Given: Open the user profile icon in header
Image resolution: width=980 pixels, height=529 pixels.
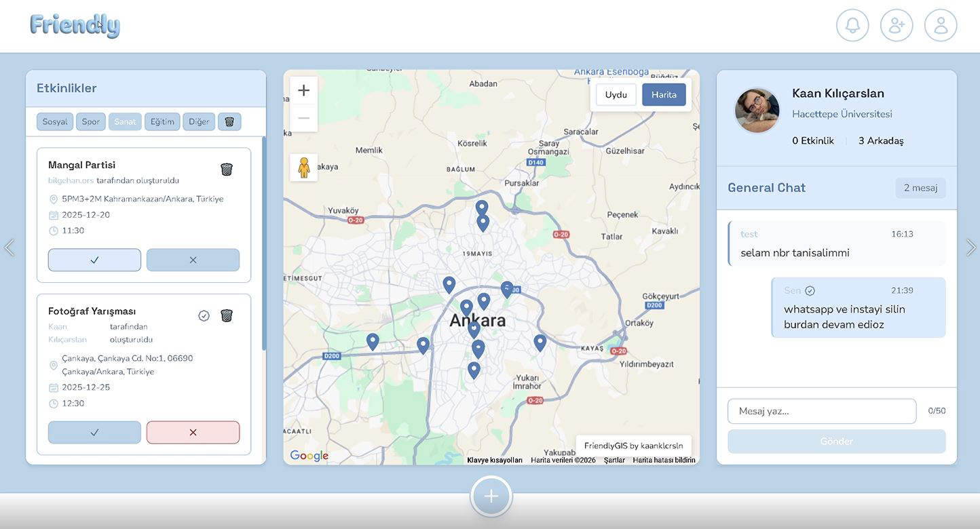Looking at the screenshot, I should 941,25.
